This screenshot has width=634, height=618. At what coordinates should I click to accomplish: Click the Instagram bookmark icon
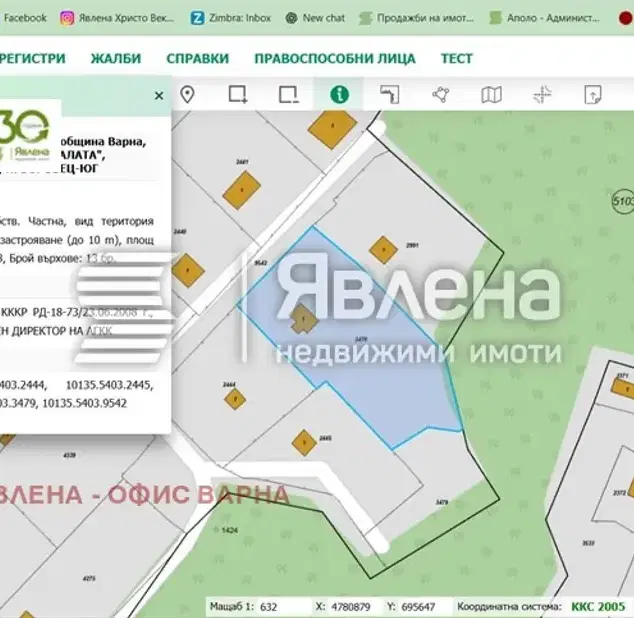pyautogui.click(x=67, y=18)
